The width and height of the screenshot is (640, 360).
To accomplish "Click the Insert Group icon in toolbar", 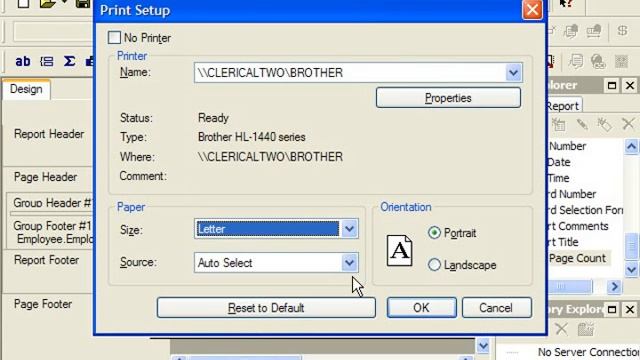I will [47, 62].
